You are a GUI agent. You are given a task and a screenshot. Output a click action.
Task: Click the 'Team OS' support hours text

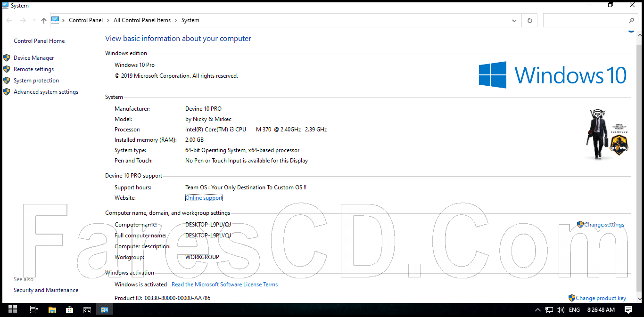point(246,187)
